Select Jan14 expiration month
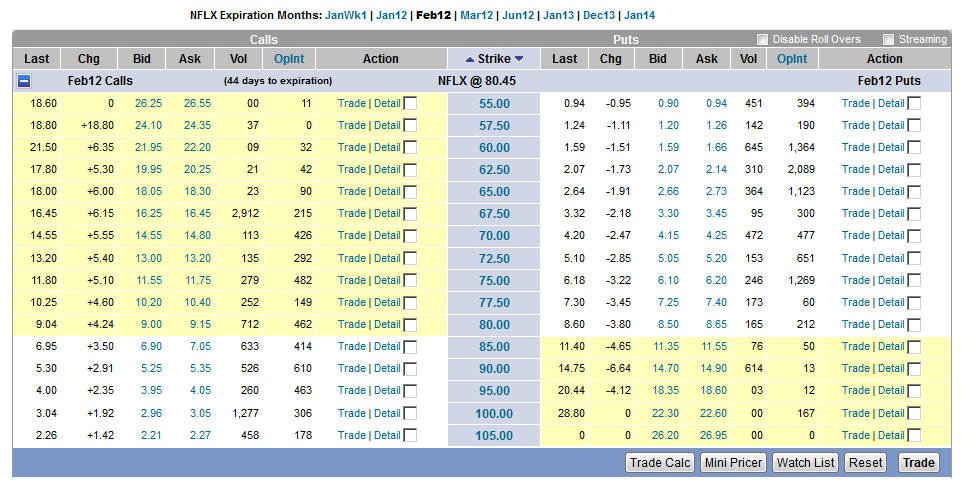 pos(639,16)
